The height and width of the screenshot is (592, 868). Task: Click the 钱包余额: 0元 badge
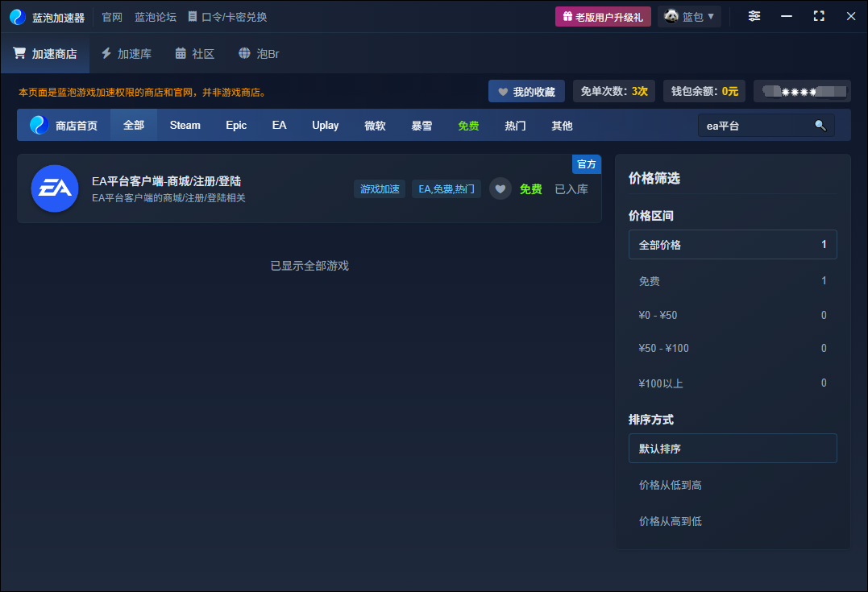click(x=704, y=91)
